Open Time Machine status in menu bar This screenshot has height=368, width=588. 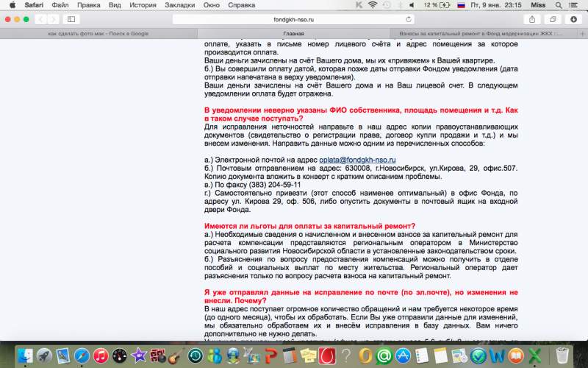coord(387,5)
